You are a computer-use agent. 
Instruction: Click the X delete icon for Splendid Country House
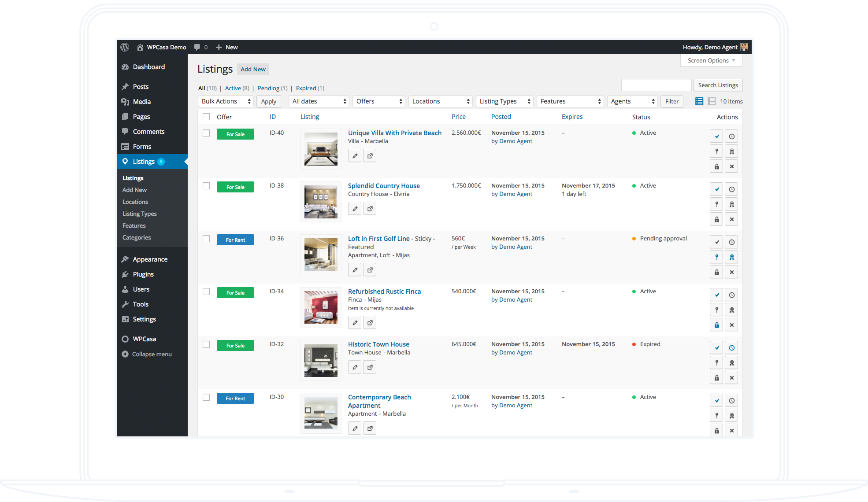(732, 219)
